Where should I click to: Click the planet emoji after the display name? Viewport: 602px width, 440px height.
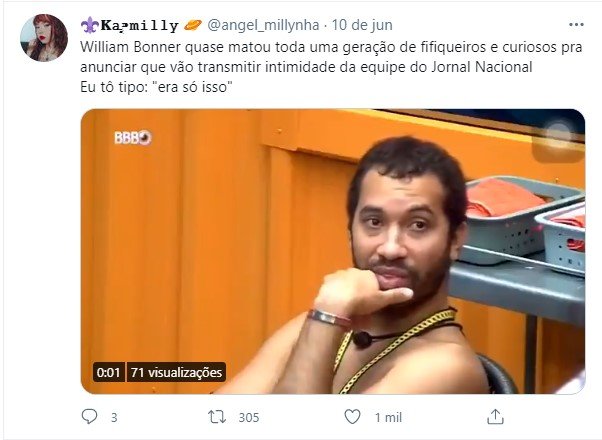click(193, 25)
